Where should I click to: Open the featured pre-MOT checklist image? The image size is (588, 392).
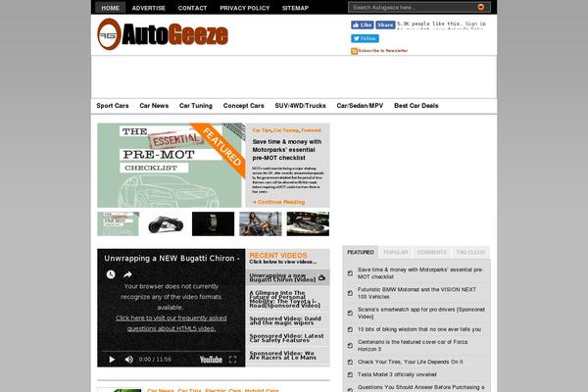(171, 165)
